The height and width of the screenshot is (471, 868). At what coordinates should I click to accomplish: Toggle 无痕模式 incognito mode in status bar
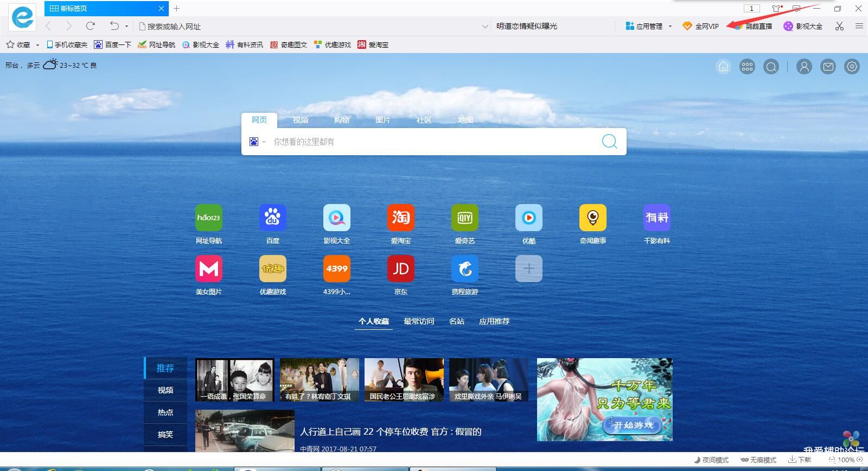tap(758, 460)
